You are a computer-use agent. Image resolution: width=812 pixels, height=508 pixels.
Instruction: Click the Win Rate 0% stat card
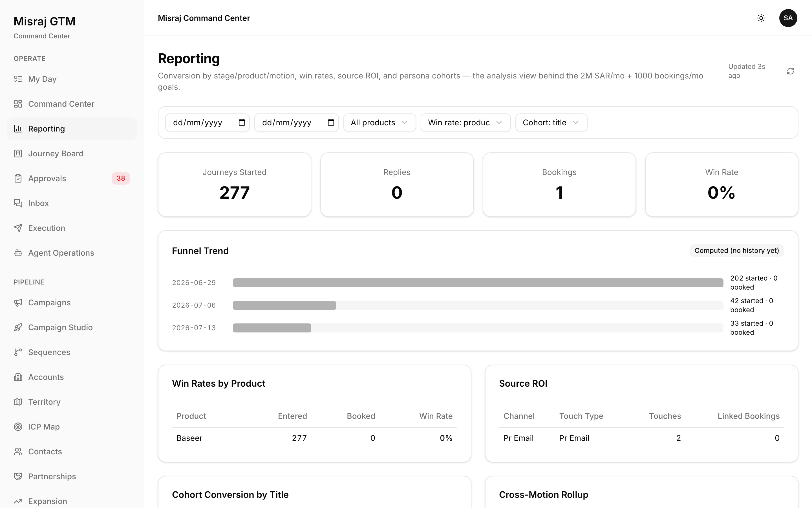[x=722, y=185]
